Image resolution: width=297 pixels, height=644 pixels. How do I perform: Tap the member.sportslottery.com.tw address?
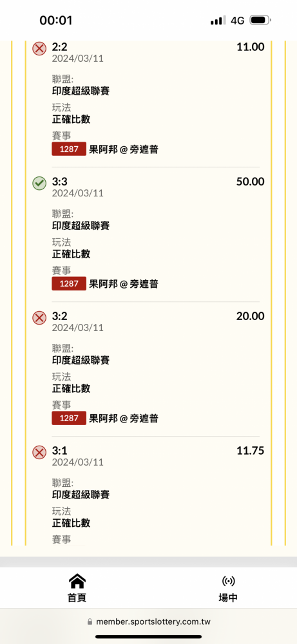153,622
